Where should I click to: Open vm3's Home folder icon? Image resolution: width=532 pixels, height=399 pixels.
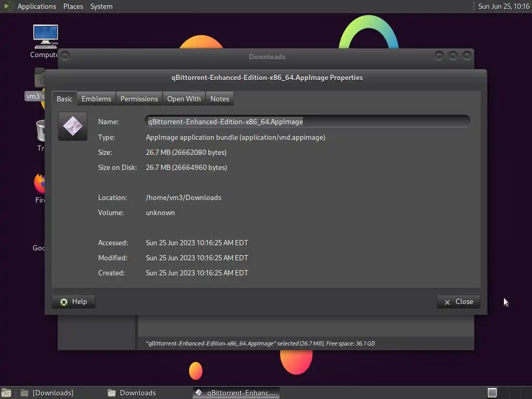39,79
